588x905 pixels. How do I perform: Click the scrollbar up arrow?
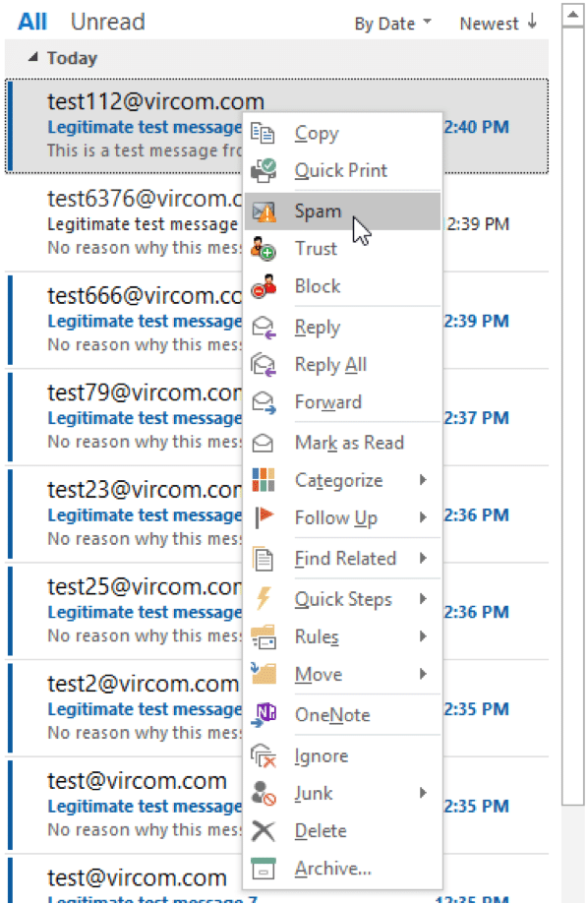[x=573, y=14]
